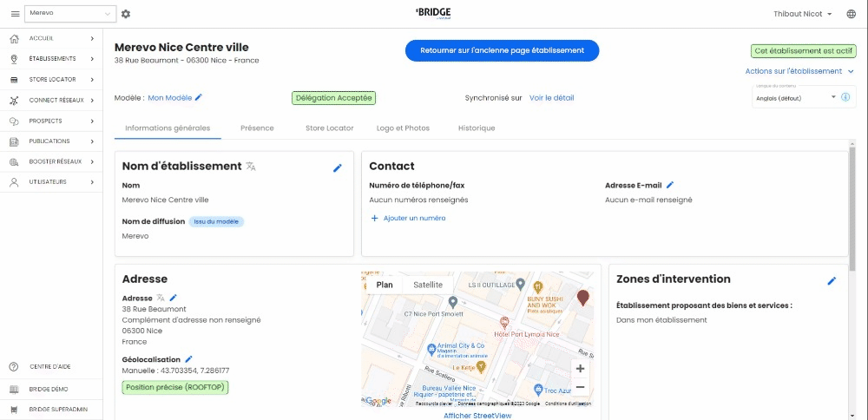Viewport: 868px width, 420px height.
Task: Click the Délégation Acceptée badge
Action: [334, 98]
